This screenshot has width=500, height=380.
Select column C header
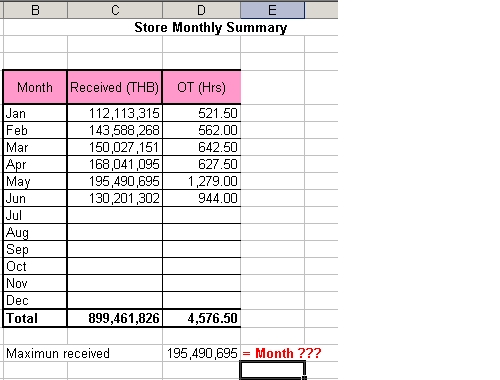point(115,10)
